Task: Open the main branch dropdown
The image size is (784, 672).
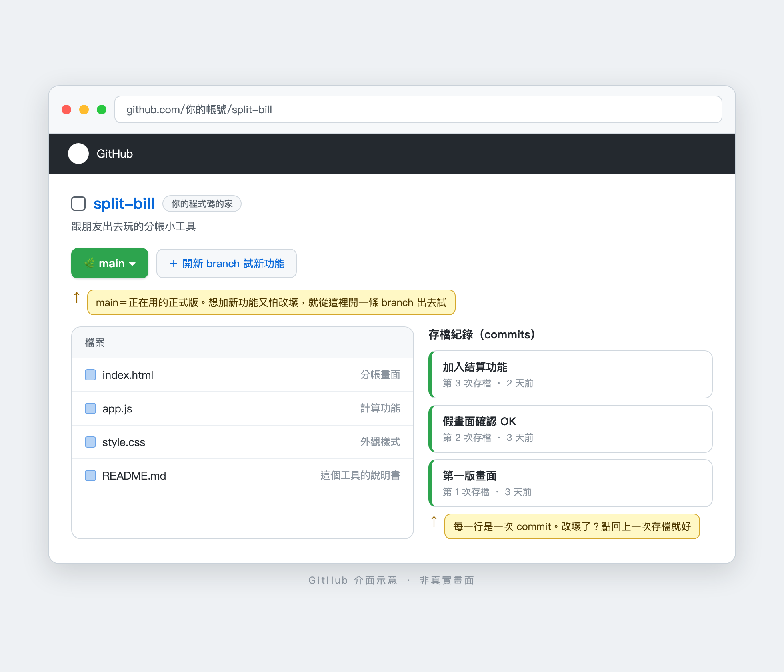Action: coord(110,263)
